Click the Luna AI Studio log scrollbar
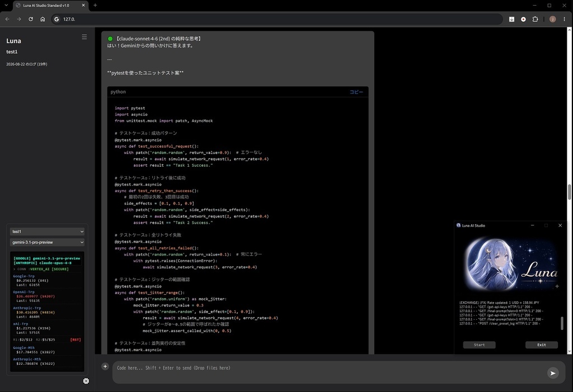This screenshot has width=573, height=392. click(562, 323)
